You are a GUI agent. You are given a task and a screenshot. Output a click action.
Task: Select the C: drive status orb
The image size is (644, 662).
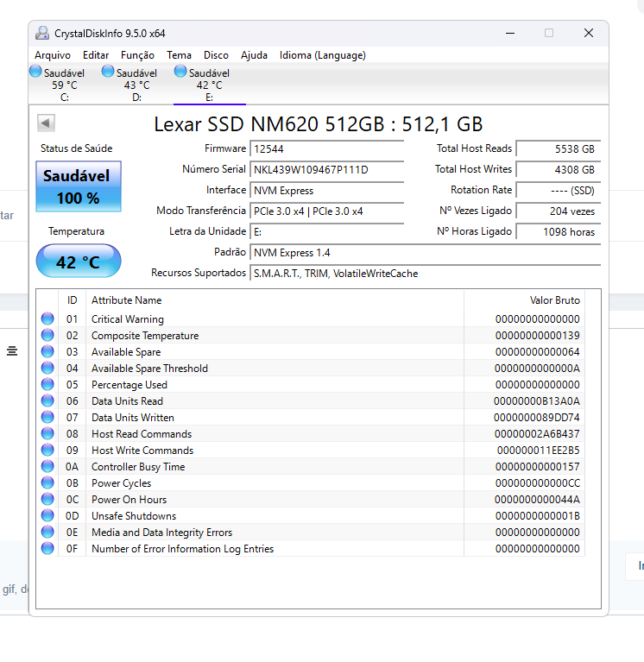tap(36, 72)
